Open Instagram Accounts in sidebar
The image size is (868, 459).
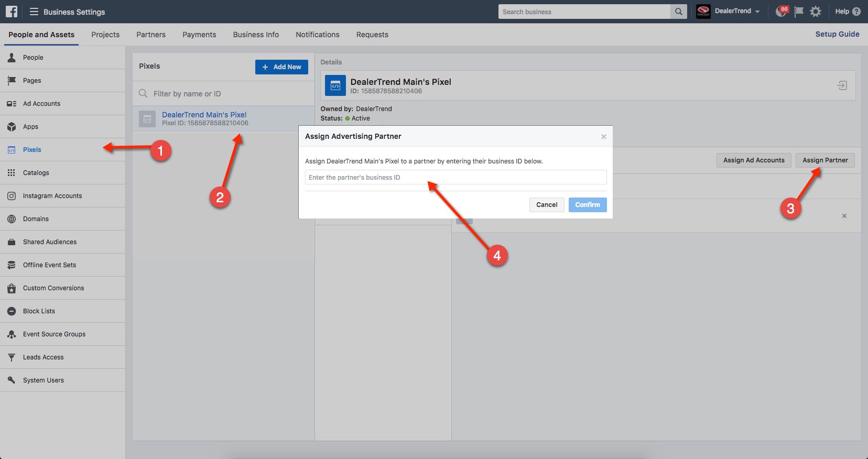[62, 196]
